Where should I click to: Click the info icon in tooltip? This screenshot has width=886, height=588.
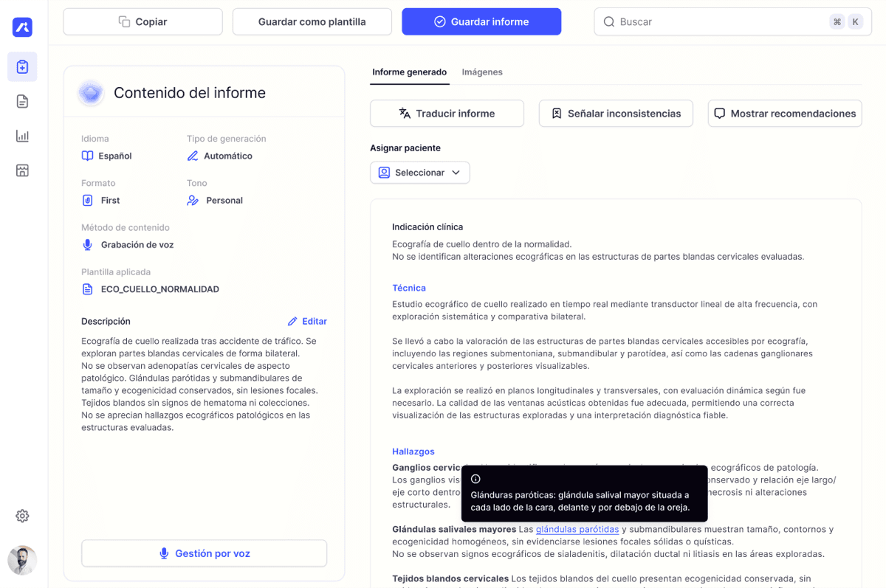(475, 480)
